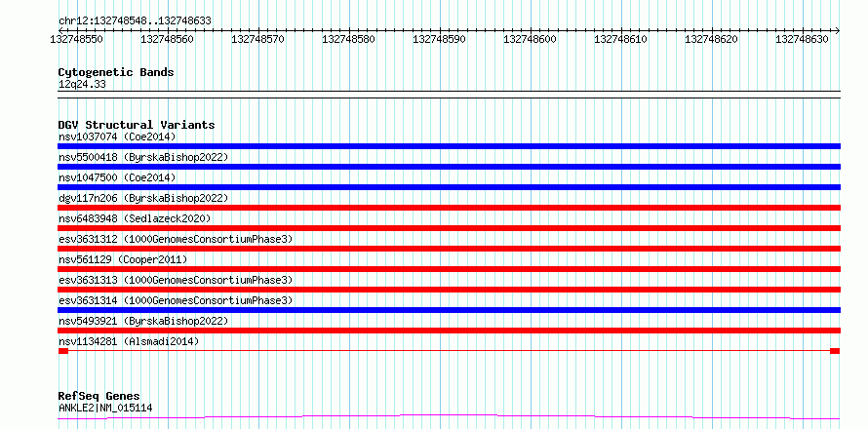Click the blue bar under nsv5500418
The image size is (868, 429).
coord(449,167)
